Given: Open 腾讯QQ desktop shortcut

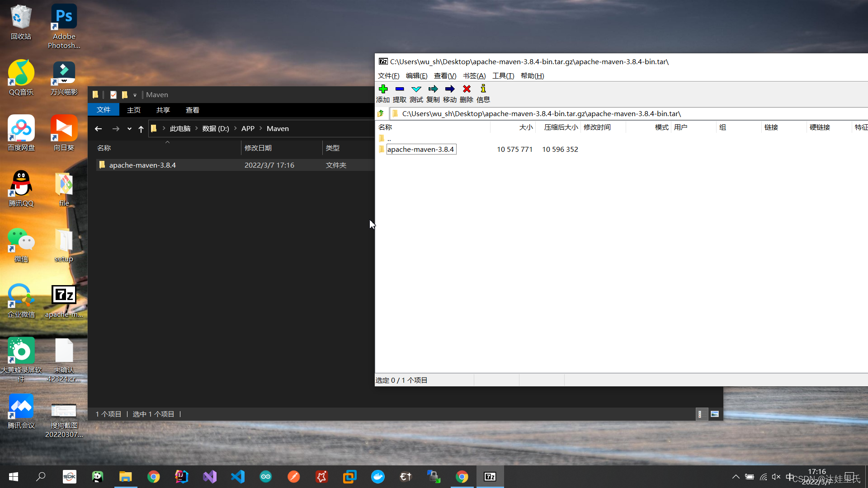Looking at the screenshot, I should 21,188.
